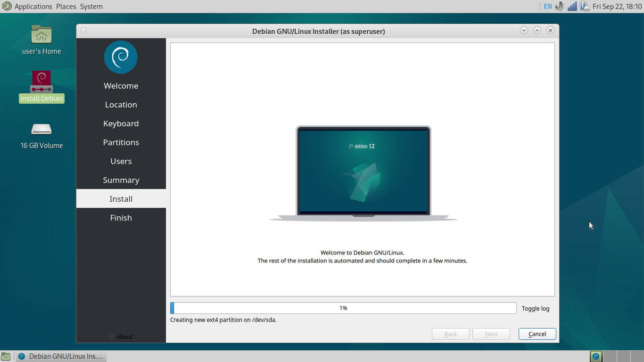Open the network signal bars tray icon
Viewport: 644px width, 362px height.
(572, 6)
